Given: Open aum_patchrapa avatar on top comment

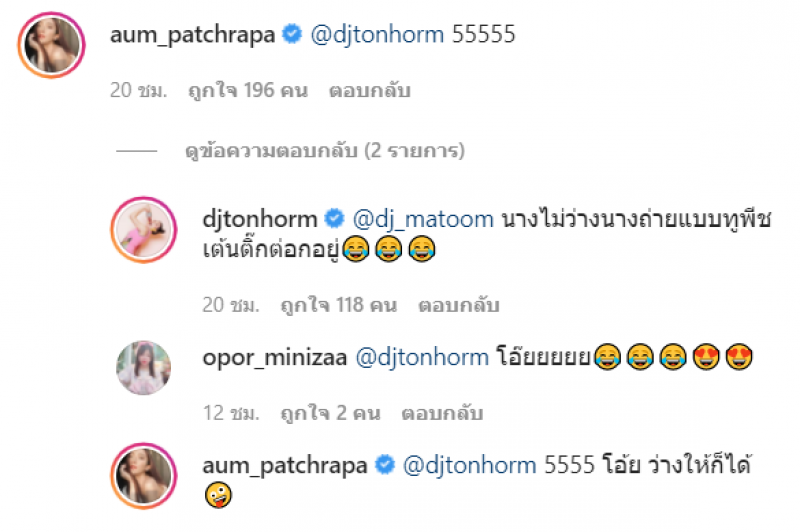Looking at the screenshot, I should click(52, 45).
